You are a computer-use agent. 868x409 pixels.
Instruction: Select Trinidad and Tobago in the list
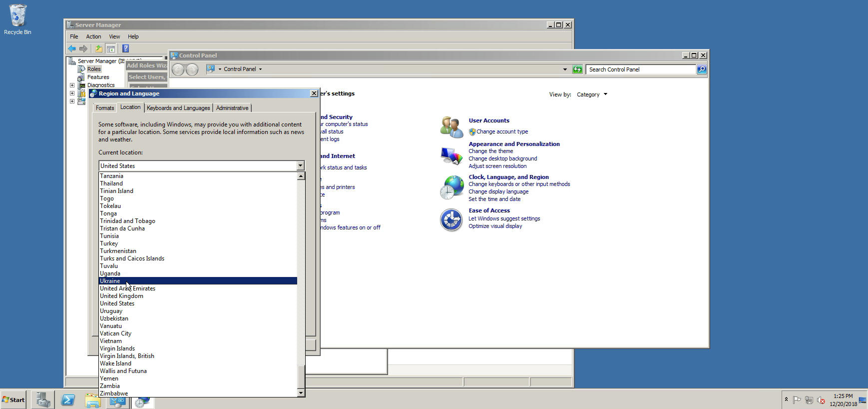coord(198,221)
